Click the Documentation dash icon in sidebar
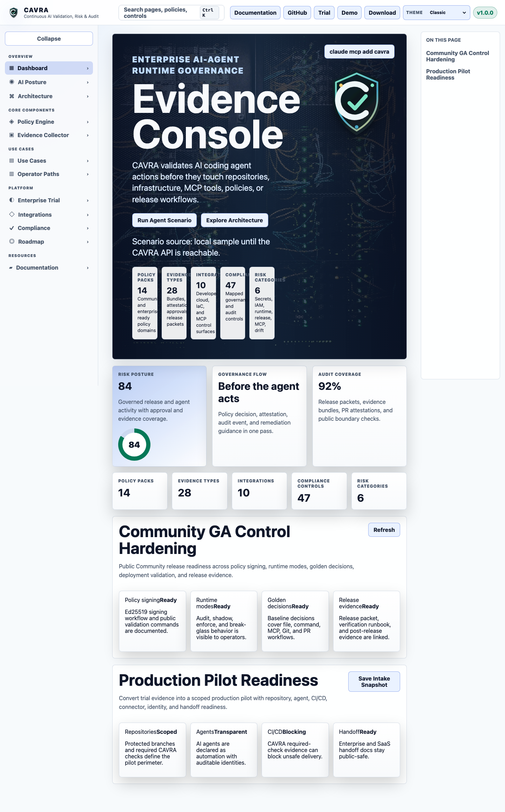The width and height of the screenshot is (505, 812). (x=11, y=268)
